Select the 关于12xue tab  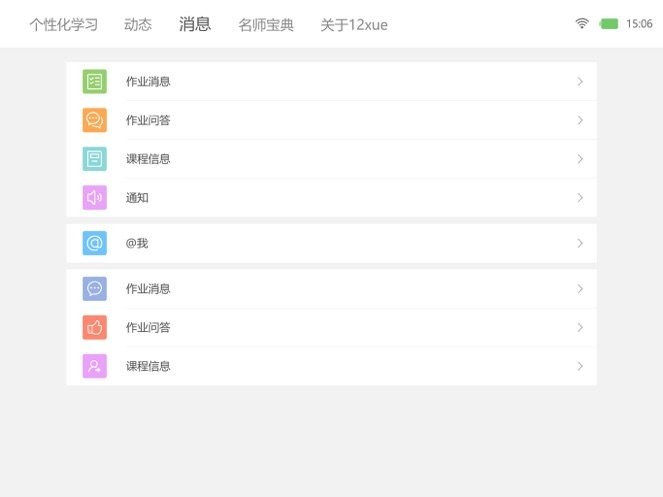pos(353,25)
